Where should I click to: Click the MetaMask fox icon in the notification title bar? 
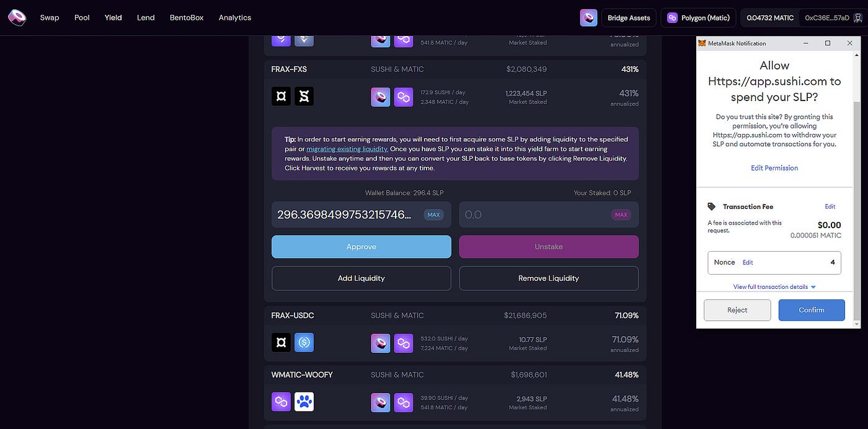(x=702, y=43)
